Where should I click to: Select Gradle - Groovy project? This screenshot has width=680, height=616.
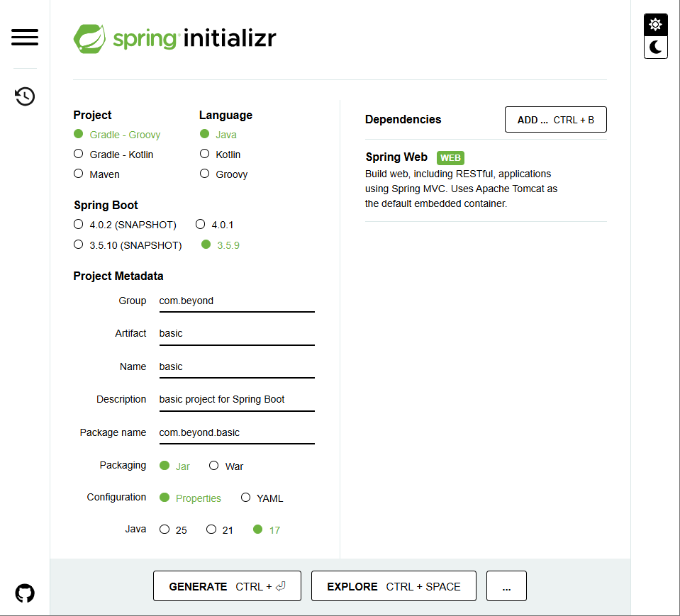coord(117,135)
